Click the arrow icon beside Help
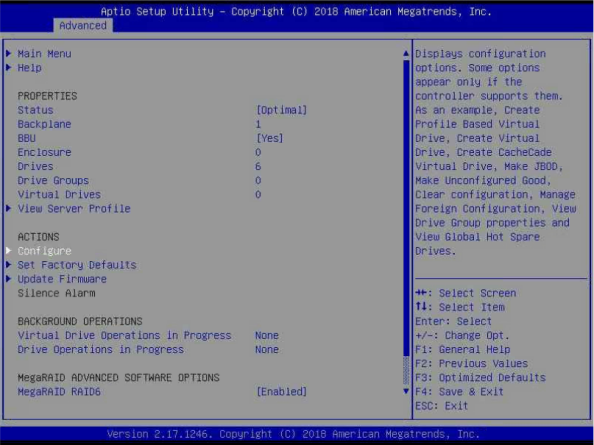This screenshot has height=445, width=594. pos(8,67)
